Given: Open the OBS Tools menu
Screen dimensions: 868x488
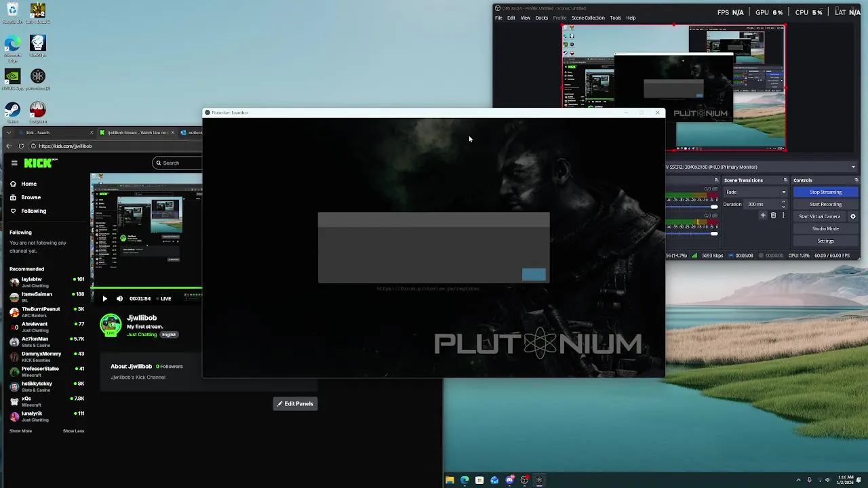Looking at the screenshot, I should coord(615,18).
